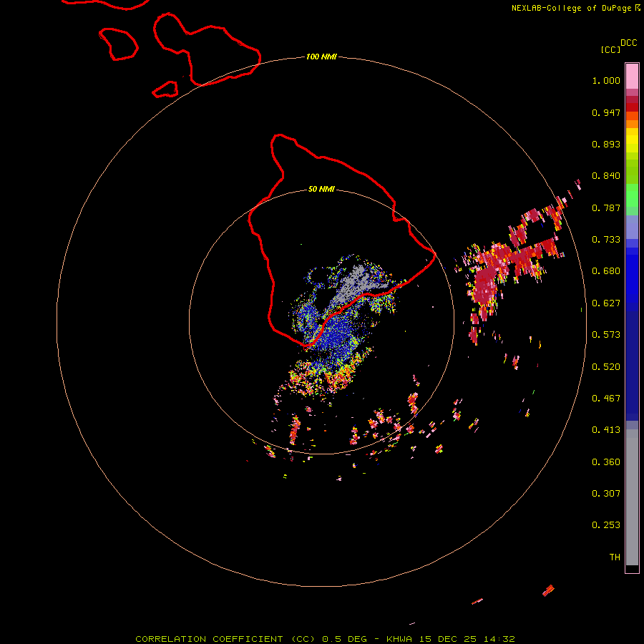Image resolution: width=644 pixels, height=644 pixels.
Task: Click the 0.787 scale value
Action: [x=606, y=208]
